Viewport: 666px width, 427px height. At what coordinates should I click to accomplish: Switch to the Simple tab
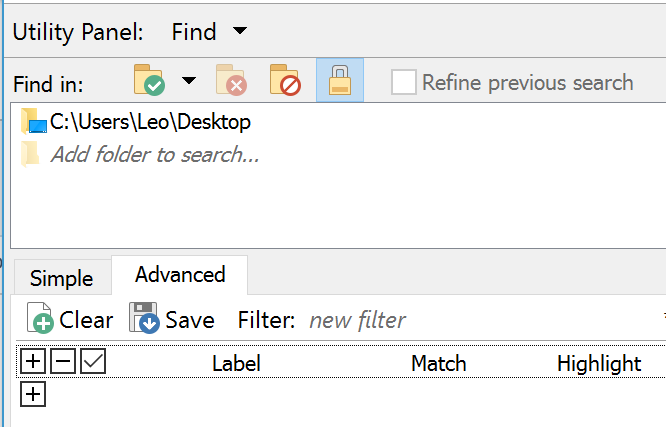62,278
